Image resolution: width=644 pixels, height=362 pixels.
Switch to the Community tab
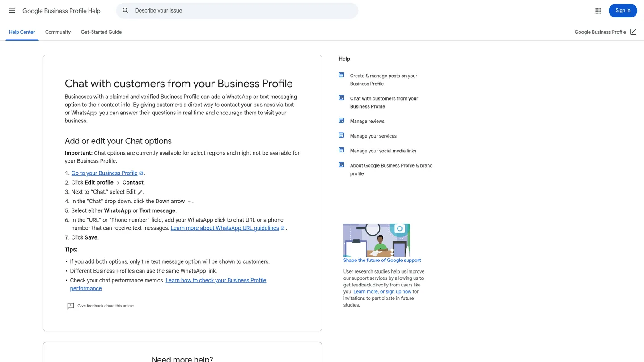(58, 32)
